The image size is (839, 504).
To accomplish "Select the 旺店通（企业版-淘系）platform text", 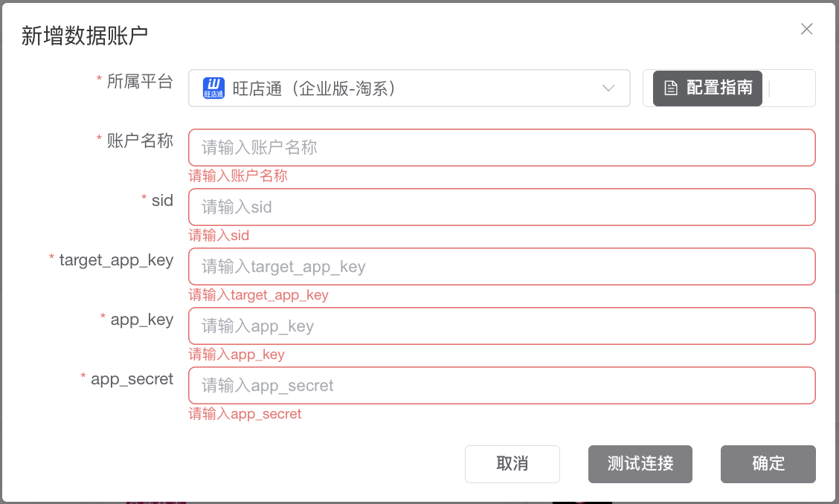I will coord(313,88).
